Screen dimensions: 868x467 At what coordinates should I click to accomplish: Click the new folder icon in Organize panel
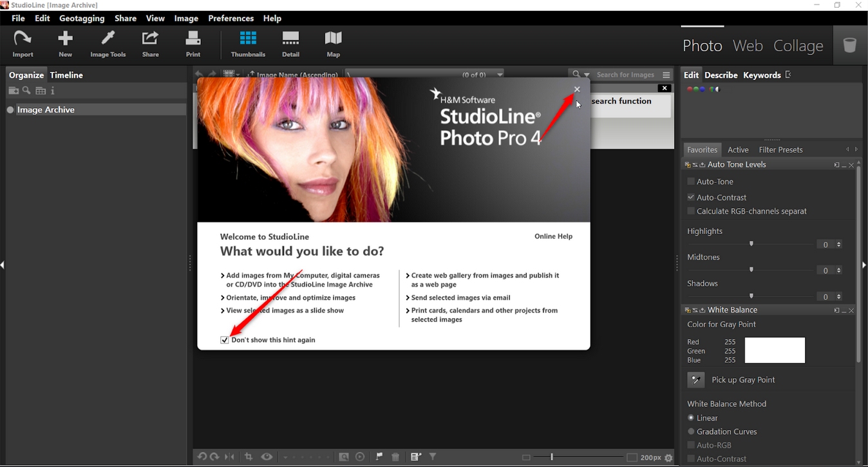(13, 91)
